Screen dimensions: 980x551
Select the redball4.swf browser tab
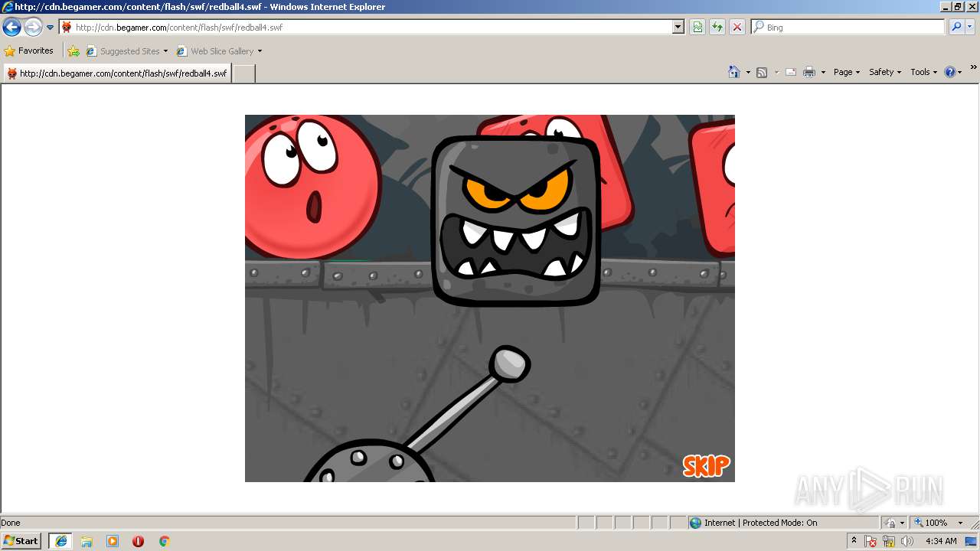click(x=117, y=73)
